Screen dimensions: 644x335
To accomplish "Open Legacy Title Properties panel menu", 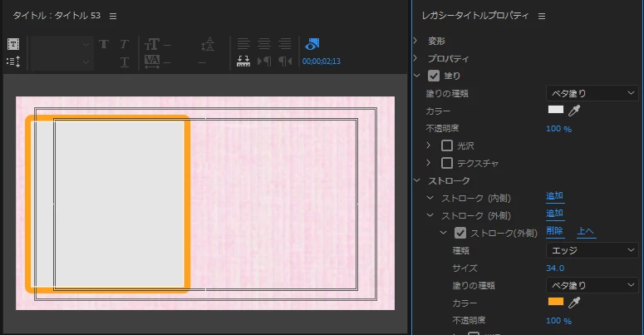I will click(x=542, y=16).
